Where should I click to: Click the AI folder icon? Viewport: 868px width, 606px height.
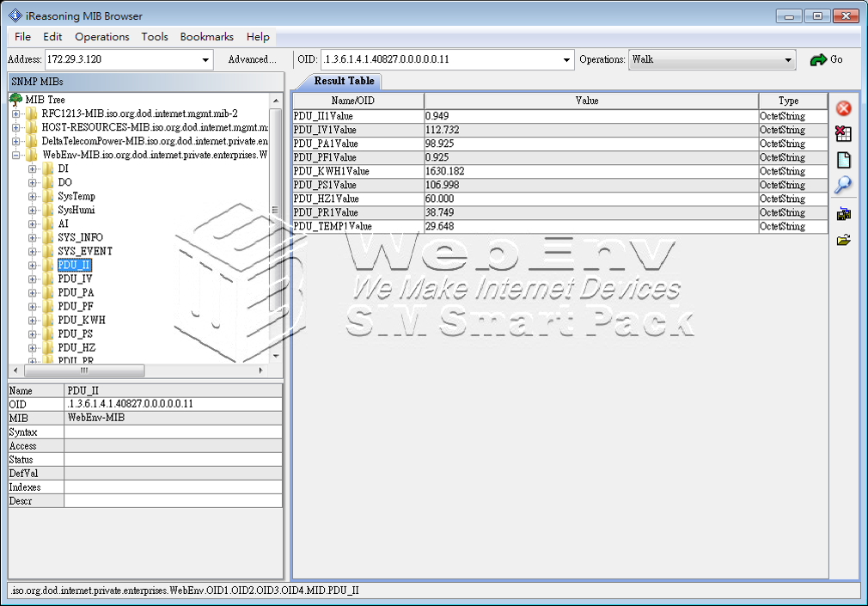(x=47, y=223)
